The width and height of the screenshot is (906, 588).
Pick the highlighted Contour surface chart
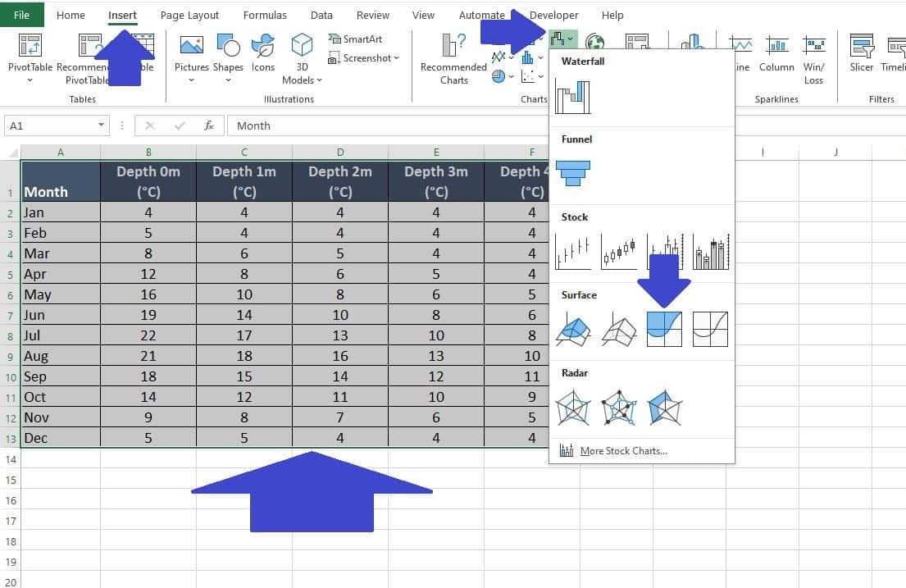pyautogui.click(x=664, y=329)
